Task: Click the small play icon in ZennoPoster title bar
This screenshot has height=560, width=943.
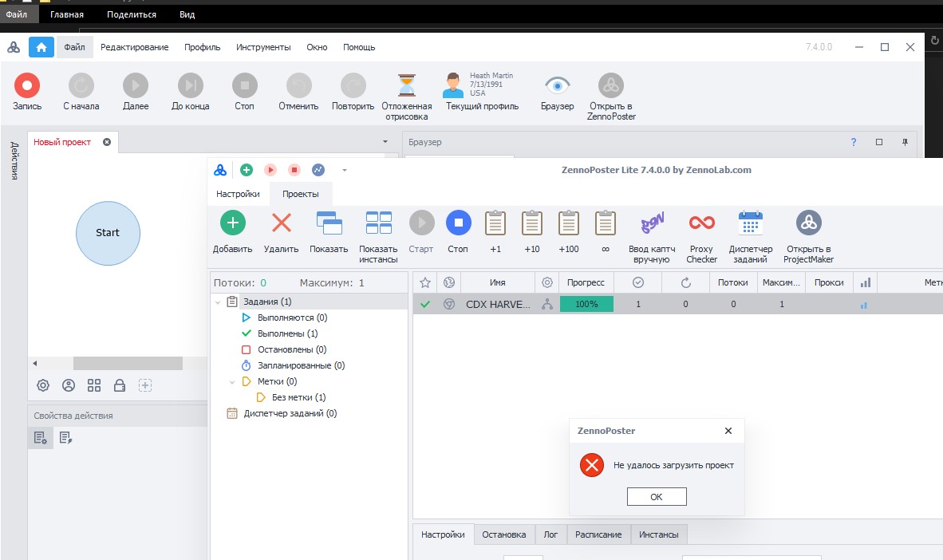Action: pos(270,170)
